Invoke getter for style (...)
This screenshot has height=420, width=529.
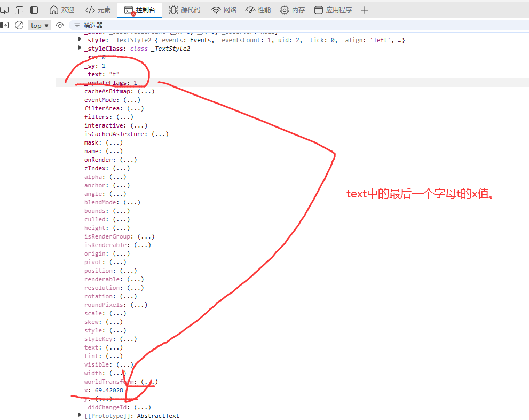pos(118,330)
